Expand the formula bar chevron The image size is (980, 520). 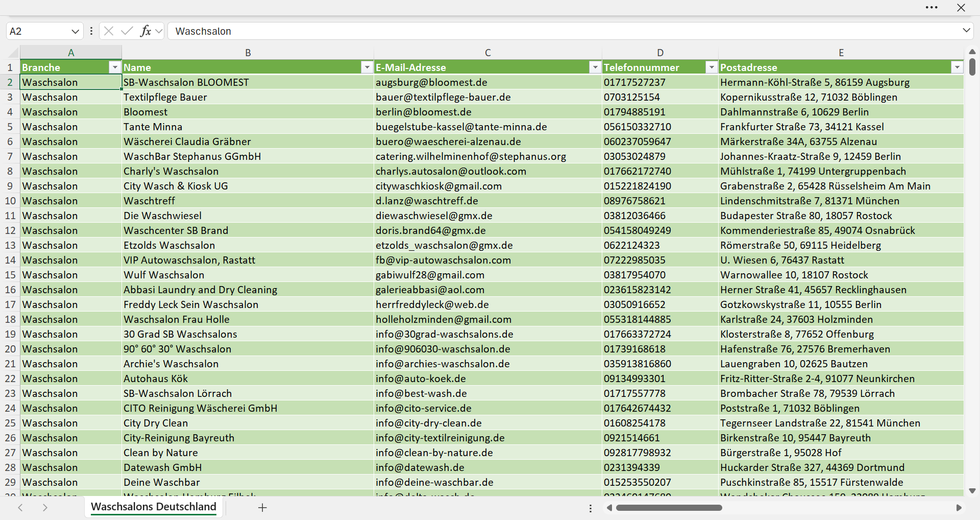(x=966, y=31)
